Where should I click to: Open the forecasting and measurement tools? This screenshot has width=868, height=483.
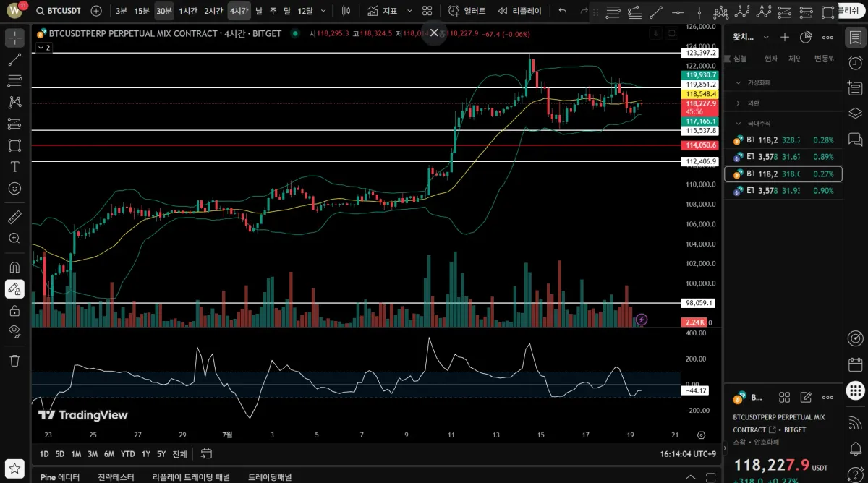coord(14,124)
